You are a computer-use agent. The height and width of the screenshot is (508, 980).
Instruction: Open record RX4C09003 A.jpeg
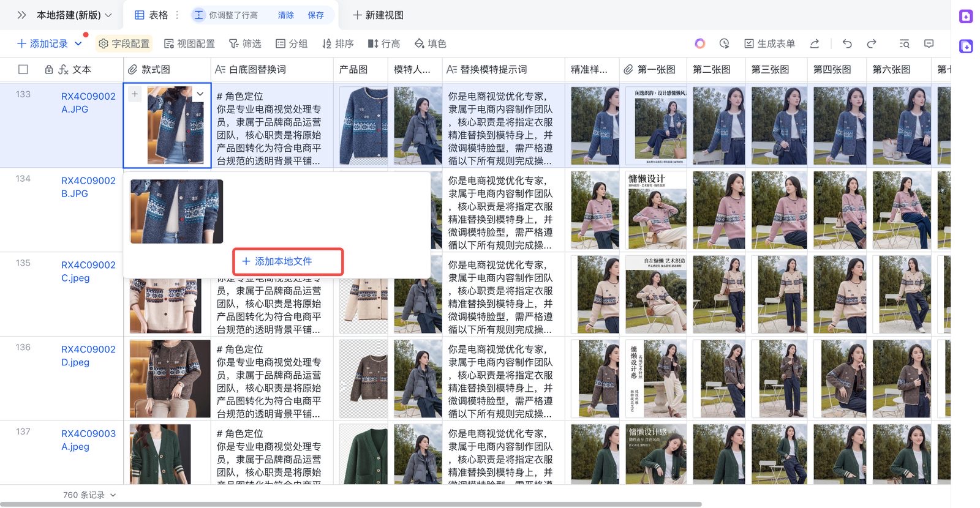click(88, 440)
